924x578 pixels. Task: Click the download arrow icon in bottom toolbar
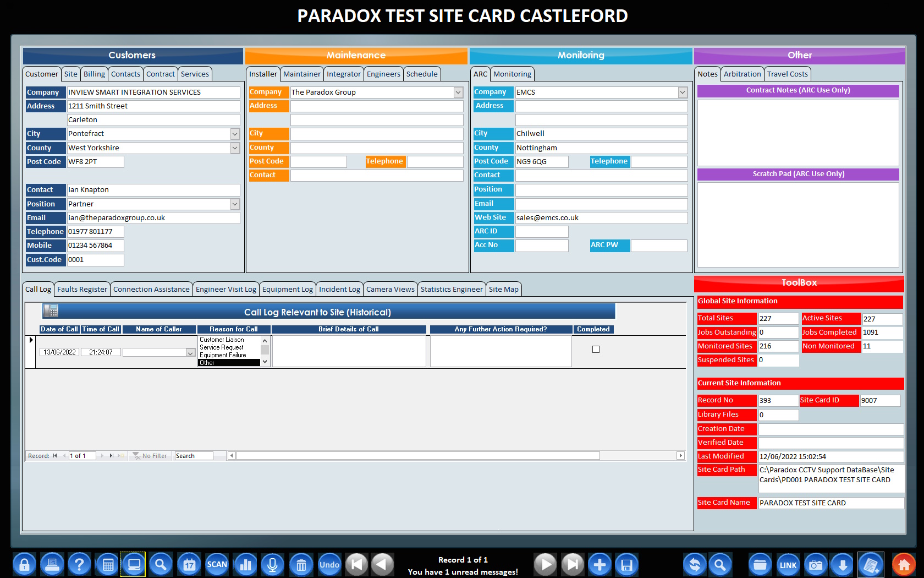(842, 564)
